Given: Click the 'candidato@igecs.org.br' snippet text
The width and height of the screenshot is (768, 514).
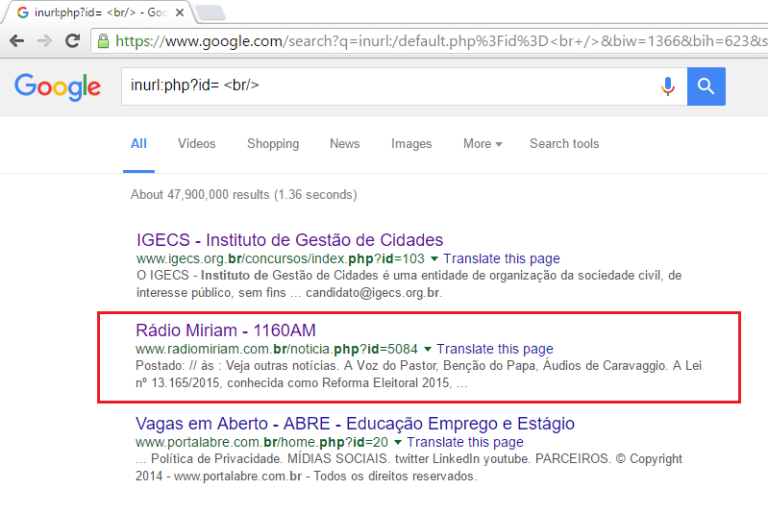Looking at the screenshot, I should (x=374, y=293).
